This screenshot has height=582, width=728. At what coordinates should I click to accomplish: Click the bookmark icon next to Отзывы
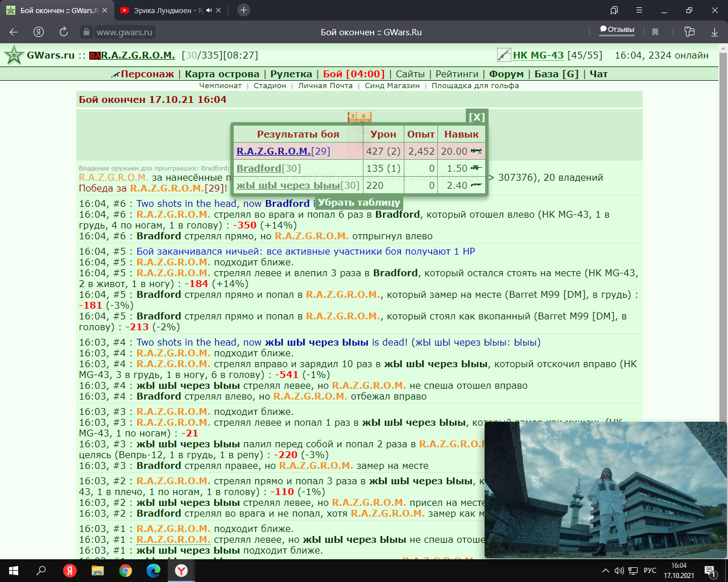pos(655,32)
